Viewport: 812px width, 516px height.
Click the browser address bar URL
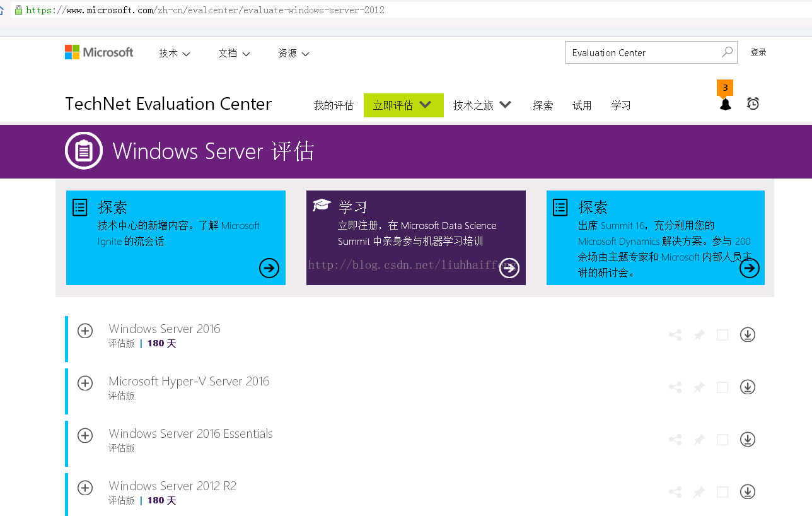pos(205,10)
